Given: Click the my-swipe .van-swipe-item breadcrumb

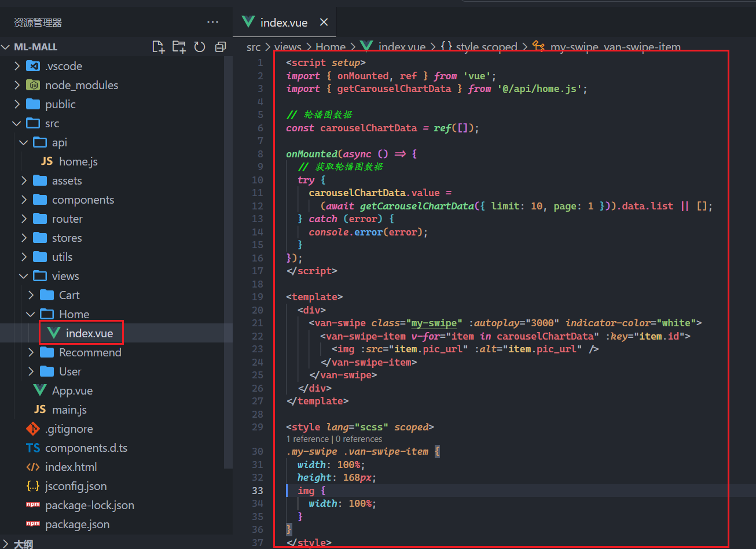Looking at the screenshot, I should 615,47.
